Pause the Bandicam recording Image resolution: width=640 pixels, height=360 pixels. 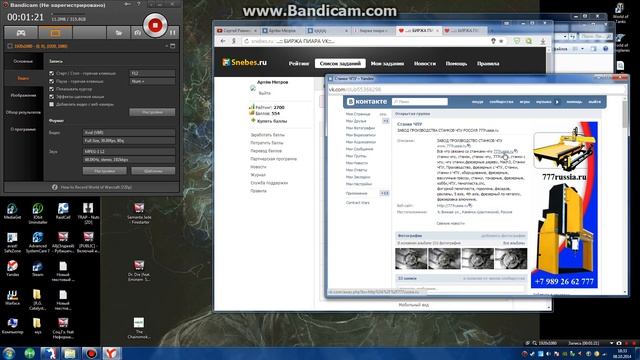(x=173, y=32)
